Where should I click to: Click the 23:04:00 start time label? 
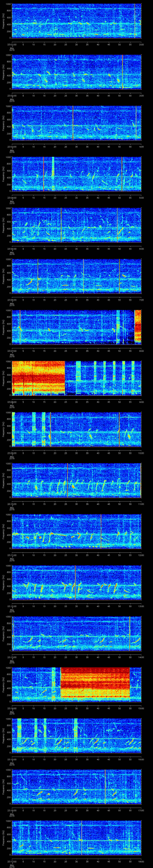tap(12, 197)
